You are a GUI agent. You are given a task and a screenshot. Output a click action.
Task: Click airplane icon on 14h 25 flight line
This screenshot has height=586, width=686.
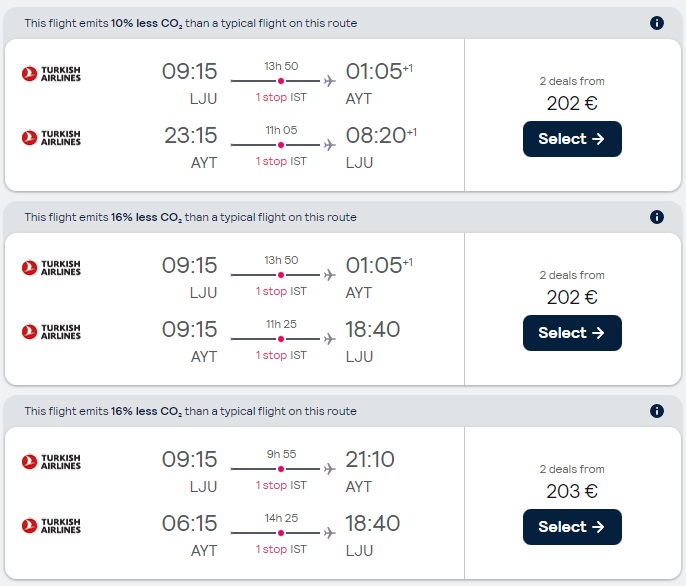pyautogui.click(x=329, y=533)
